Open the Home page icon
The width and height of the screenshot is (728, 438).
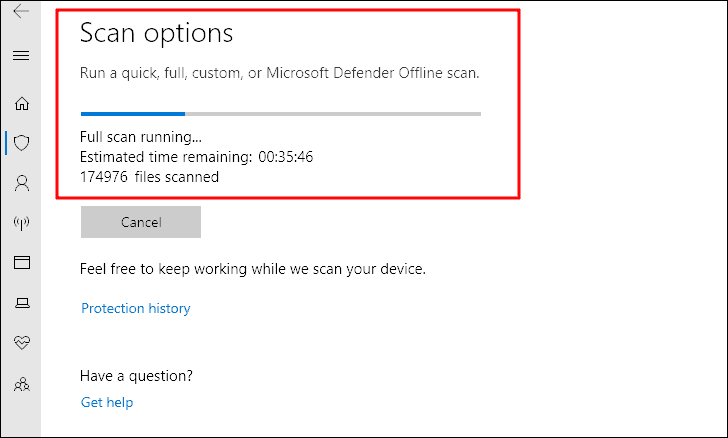[x=21, y=103]
